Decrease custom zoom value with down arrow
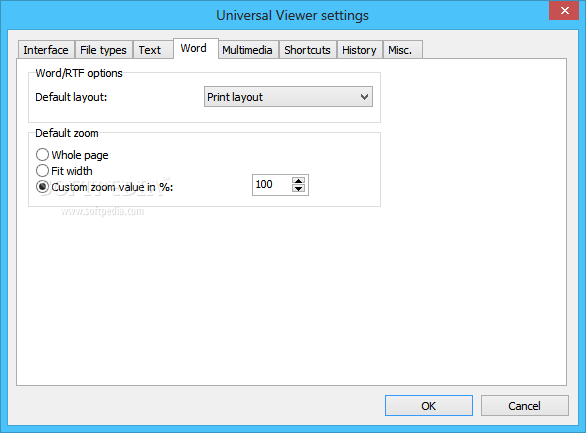Image resolution: width=586 pixels, height=433 pixels. click(x=298, y=189)
